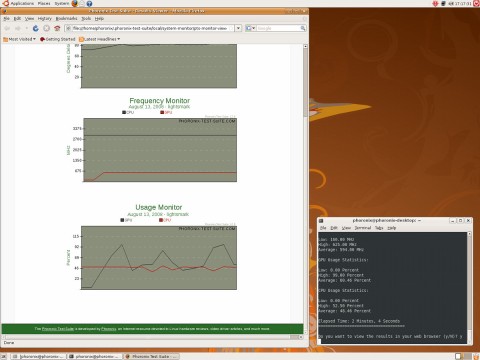Launch Firefox from the top panel icon
480x360 pixels.
75,3
